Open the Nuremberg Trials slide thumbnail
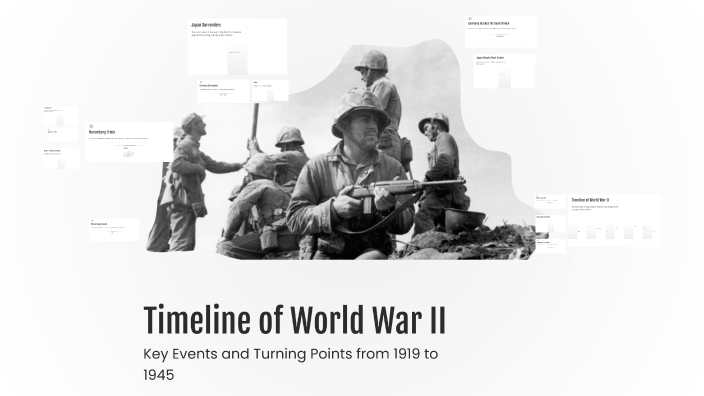Viewport: 704px width, 396px height. (x=129, y=142)
